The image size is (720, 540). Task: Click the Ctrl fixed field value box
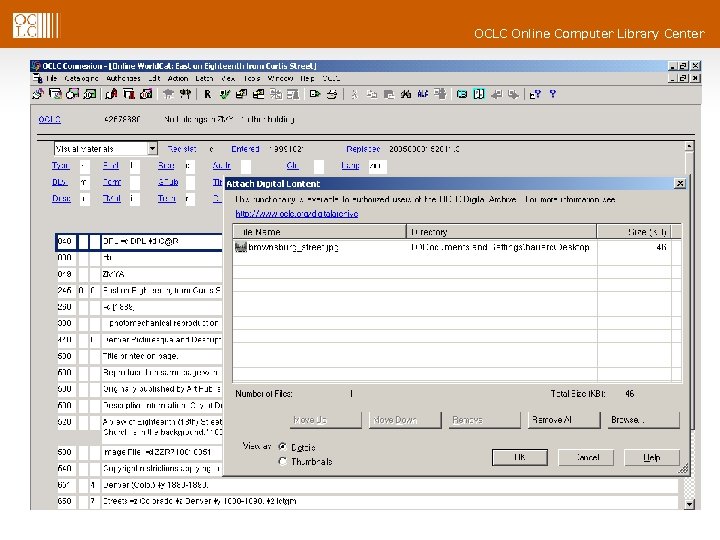point(319,166)
